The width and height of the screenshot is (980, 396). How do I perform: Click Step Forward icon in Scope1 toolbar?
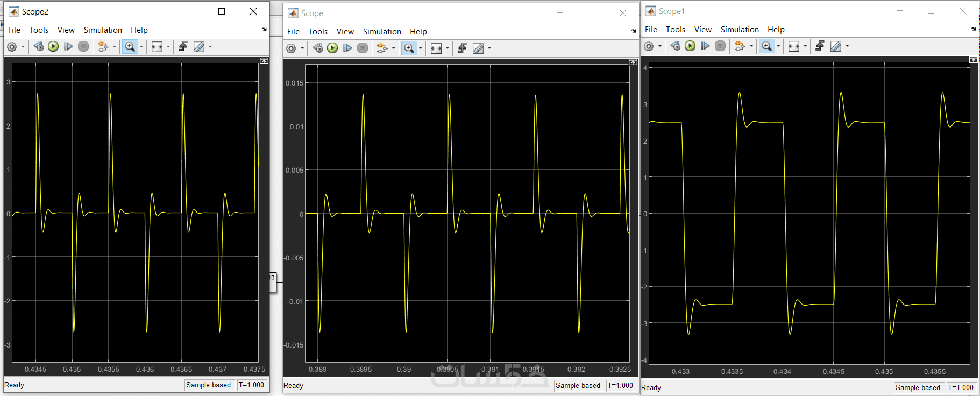[x=705, y=46]
